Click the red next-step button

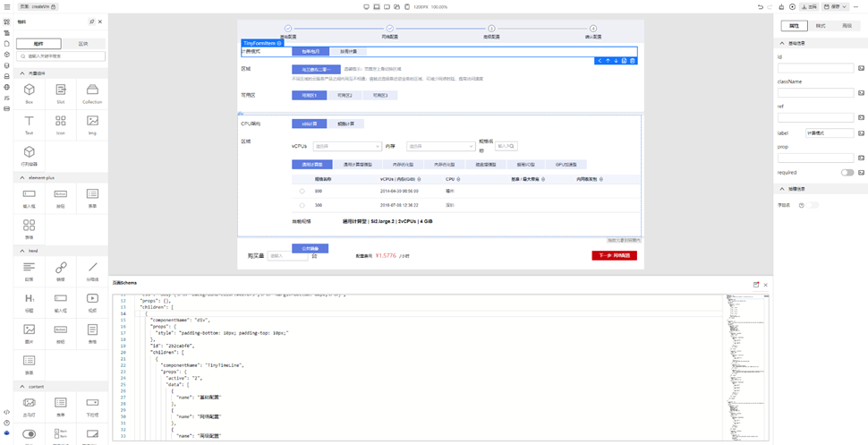(x=615, y=255)
